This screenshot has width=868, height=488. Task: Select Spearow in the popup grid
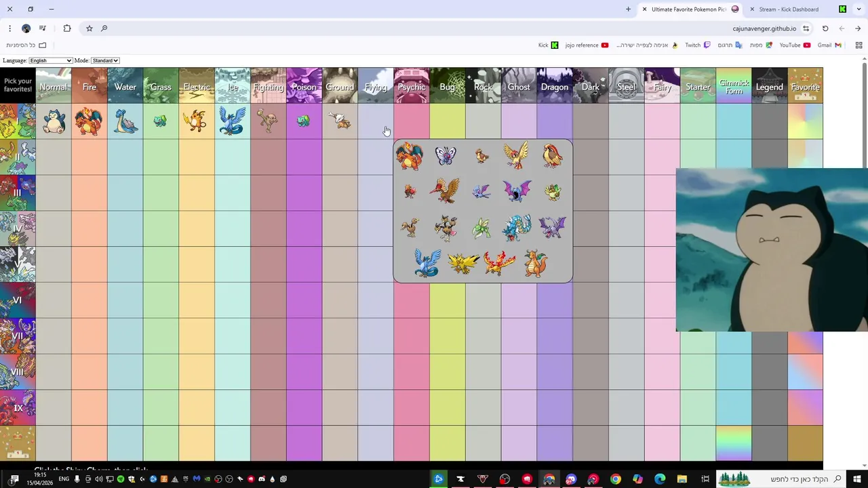410,191
